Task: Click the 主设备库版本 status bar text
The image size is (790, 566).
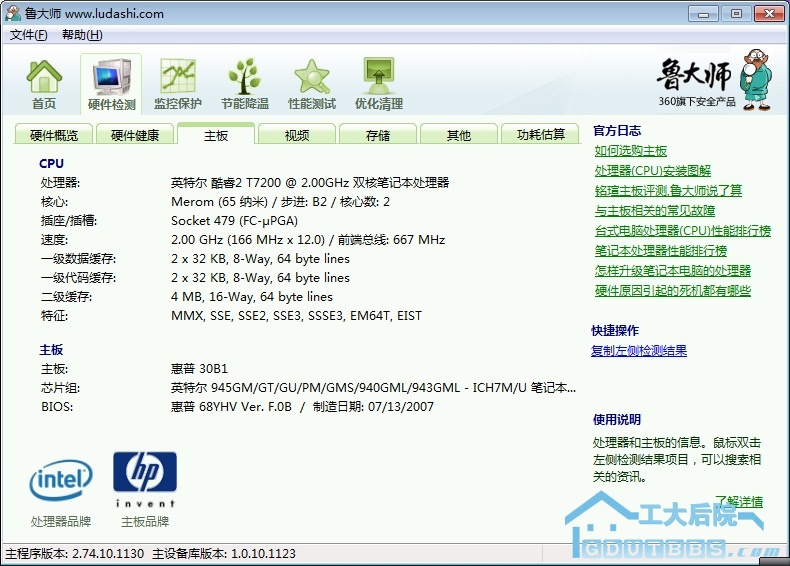Action: (224, 553)
